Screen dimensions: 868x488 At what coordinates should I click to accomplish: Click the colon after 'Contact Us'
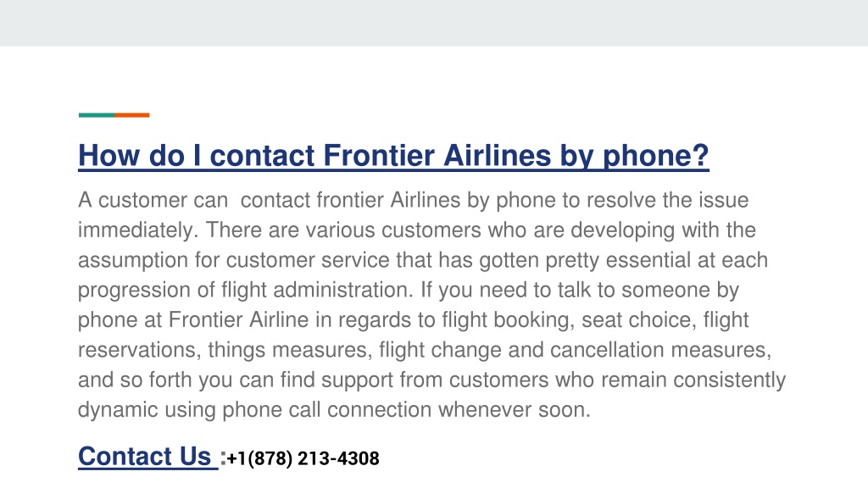point(223,457)
